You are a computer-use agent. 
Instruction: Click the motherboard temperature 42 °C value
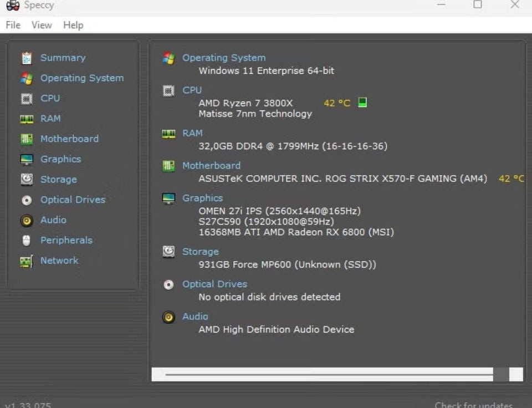pyautogui.click(x=511, y=178)
